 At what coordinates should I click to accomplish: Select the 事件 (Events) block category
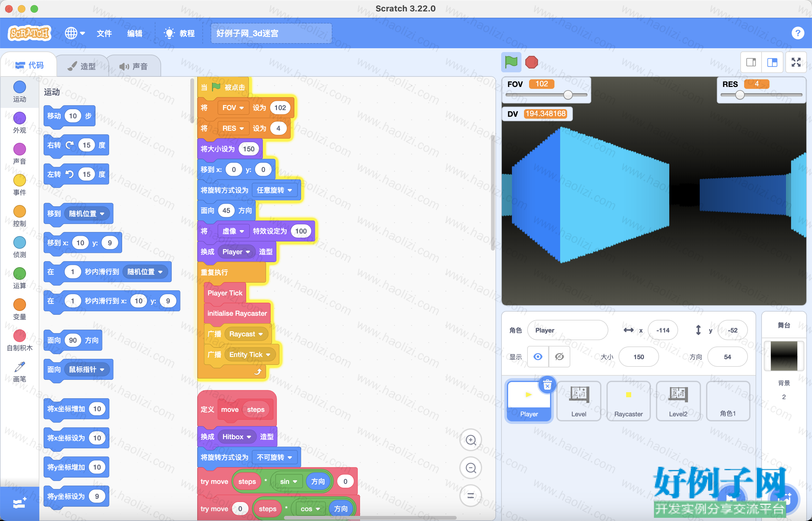[x=20, y=185]
